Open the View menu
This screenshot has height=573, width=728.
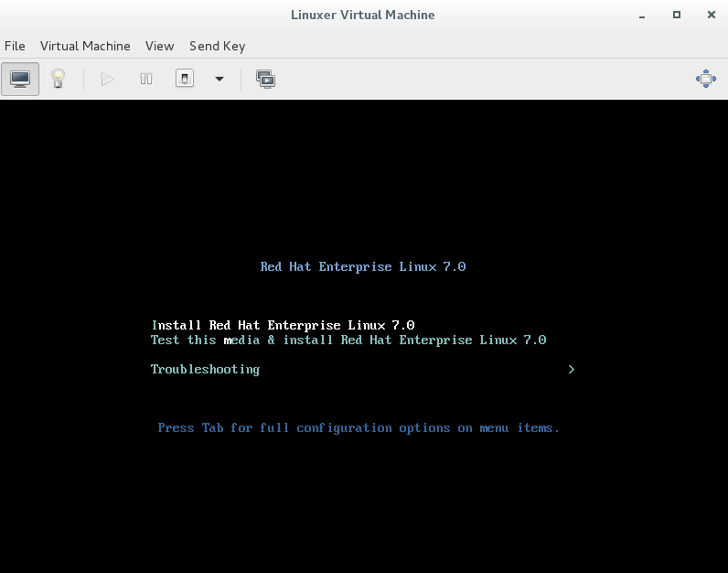tap(159, 46)
